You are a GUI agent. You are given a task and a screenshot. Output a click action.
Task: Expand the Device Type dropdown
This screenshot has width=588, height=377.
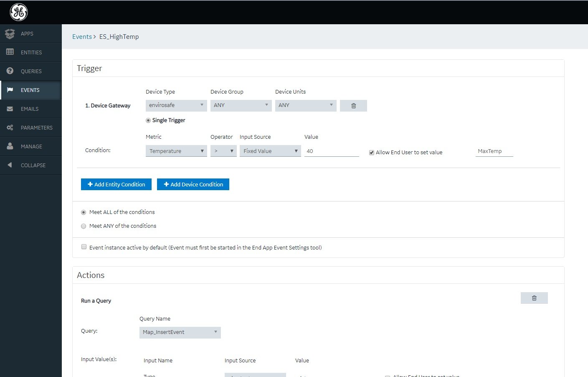[176, 105]
